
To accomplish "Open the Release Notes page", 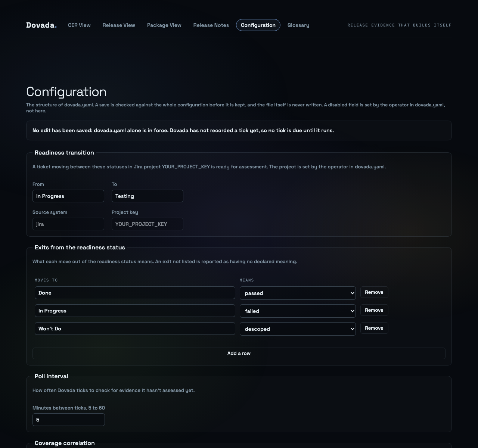I will [211, 25].
